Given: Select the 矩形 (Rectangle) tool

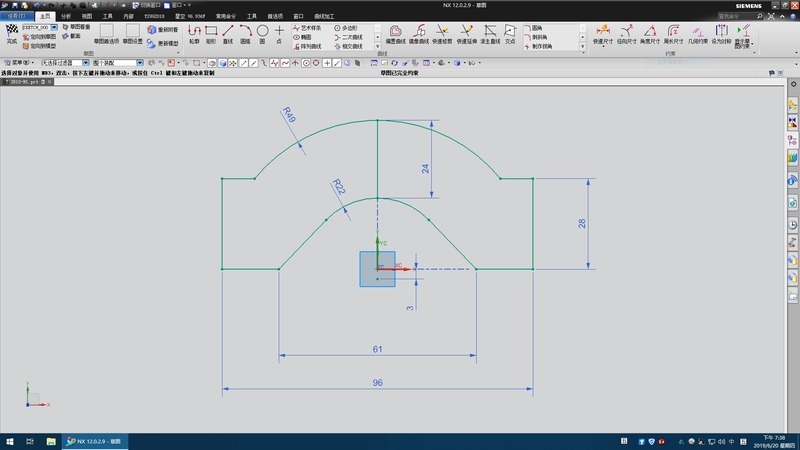Looking at the screenshot, I should coord(211,33).
